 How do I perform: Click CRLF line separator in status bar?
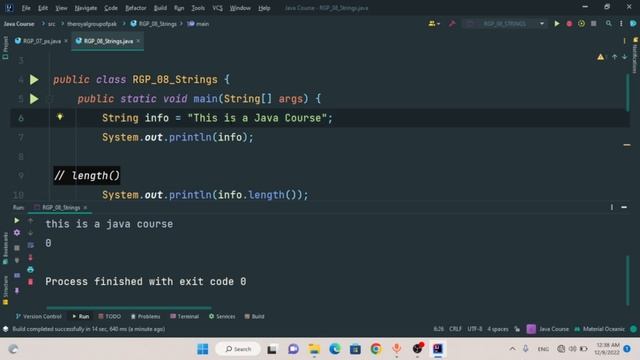tap(455, 329)
